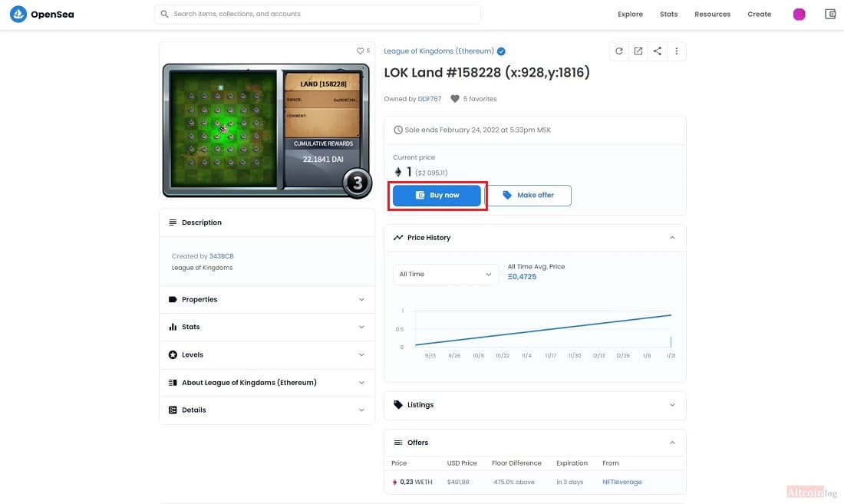Click the share icon
Image resolution: width=844 pixels, height=504 pixels.
(x=658, y=51)
